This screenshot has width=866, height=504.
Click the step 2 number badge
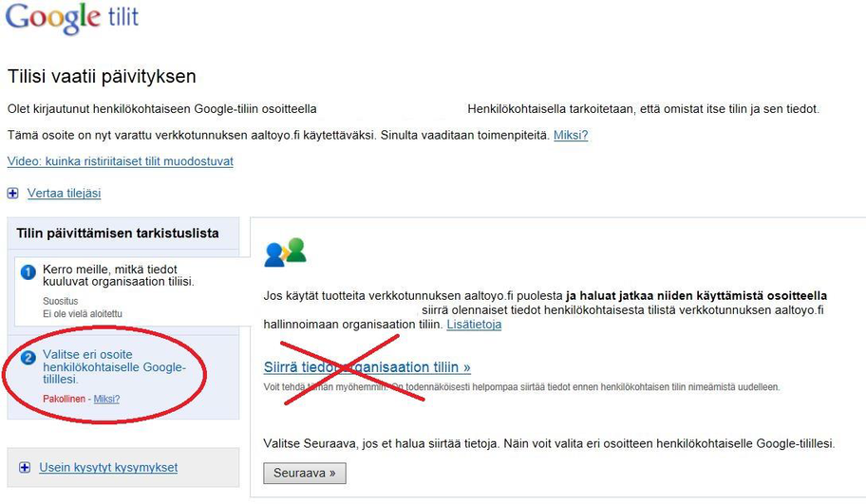point(28,358)
